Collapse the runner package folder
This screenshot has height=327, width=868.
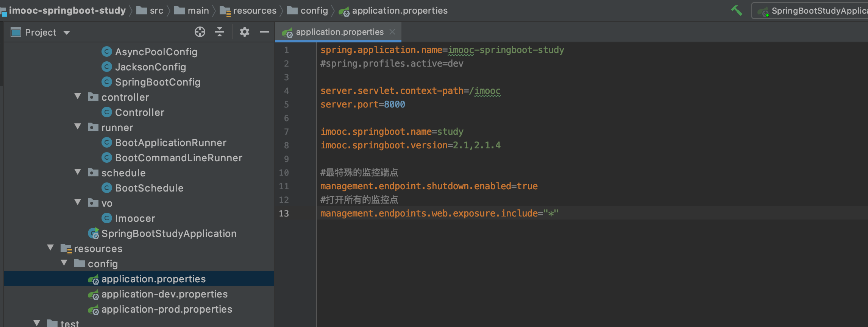click(78, 127)
